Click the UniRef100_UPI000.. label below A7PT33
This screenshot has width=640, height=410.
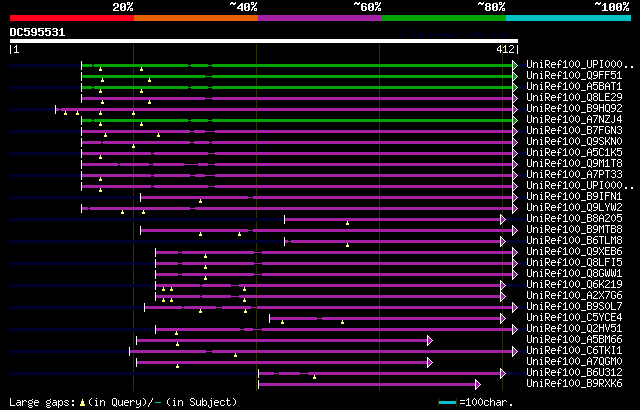[x=580, y=186]
